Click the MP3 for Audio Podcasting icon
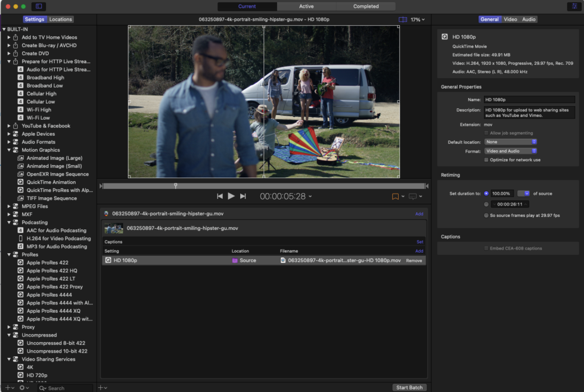 pyautogui.click(x=21, y=247)
